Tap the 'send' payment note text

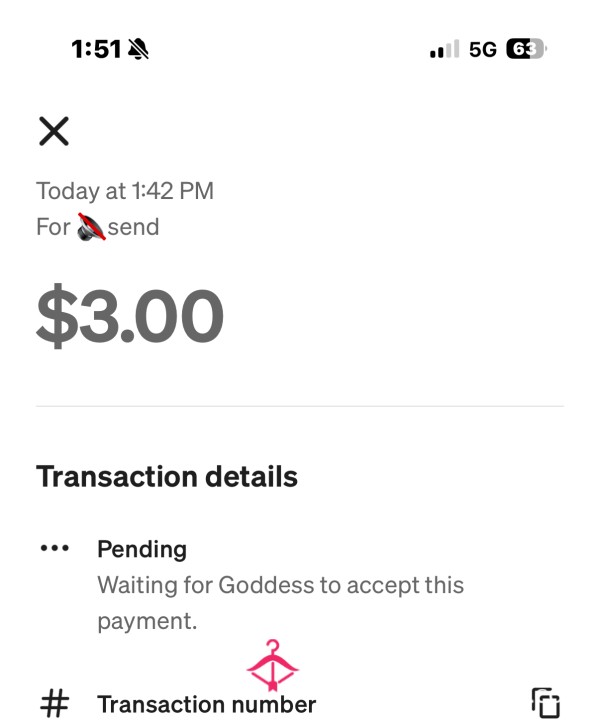[134, 227]
